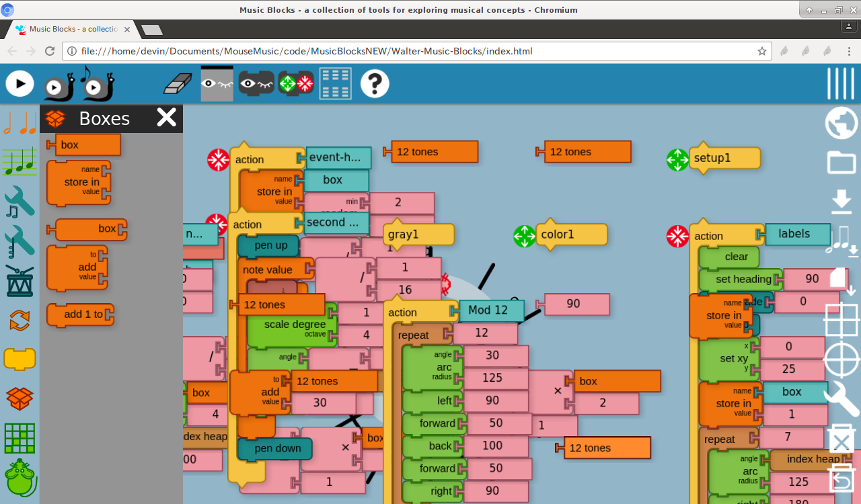Toggle hide blocks eye icon
Screen dimensions: 861x504
(x=256, y=83)
